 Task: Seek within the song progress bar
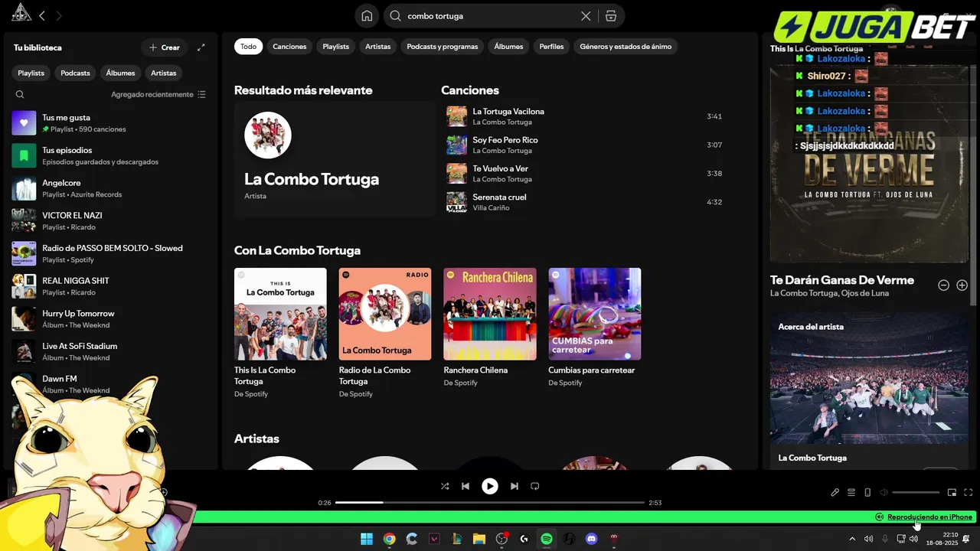point(490,503)
